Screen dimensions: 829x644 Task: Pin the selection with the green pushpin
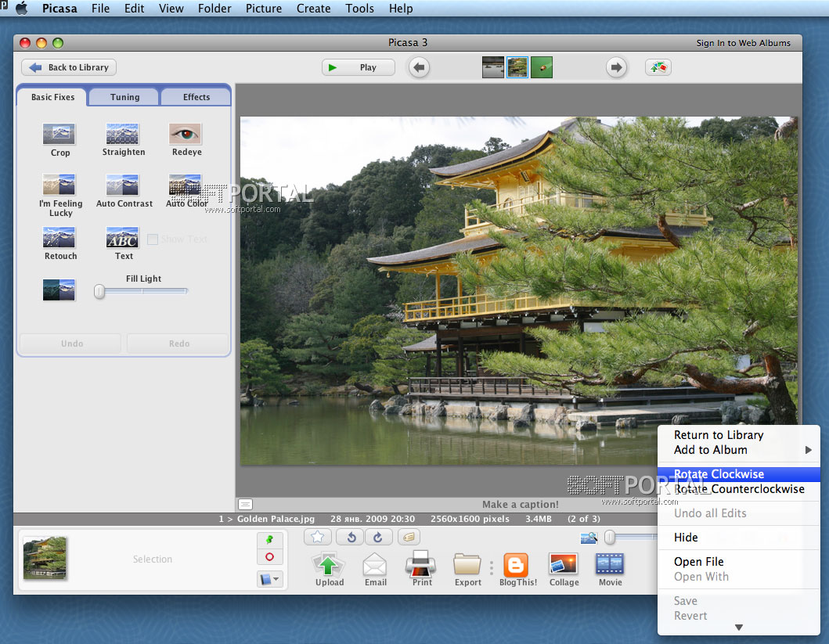click(x=269, y=540)
